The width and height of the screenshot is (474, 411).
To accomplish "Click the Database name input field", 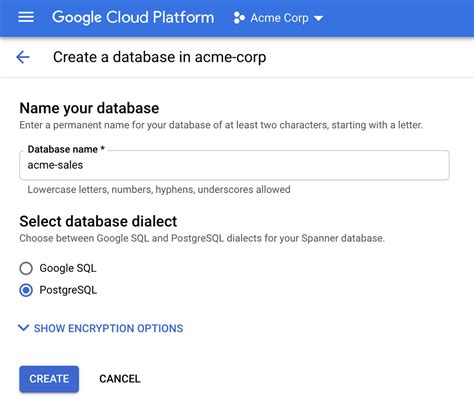I will [x=234, y=165].
